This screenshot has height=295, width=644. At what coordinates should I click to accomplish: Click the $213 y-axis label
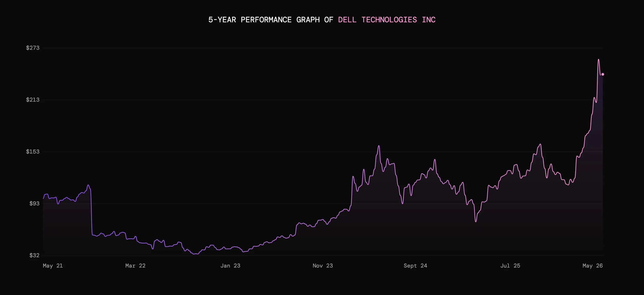[x=33, y=99]
